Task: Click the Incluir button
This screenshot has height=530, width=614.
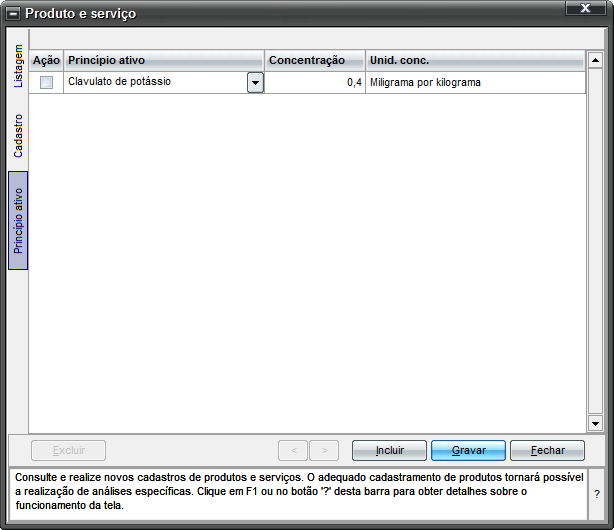Action: point(389,450)
